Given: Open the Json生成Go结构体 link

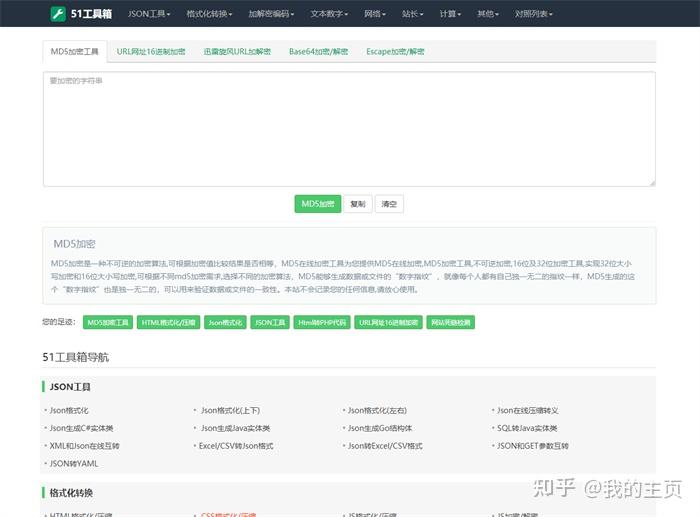Looking at the screenshot, I should pyautogui.click(x=380, y=428).
